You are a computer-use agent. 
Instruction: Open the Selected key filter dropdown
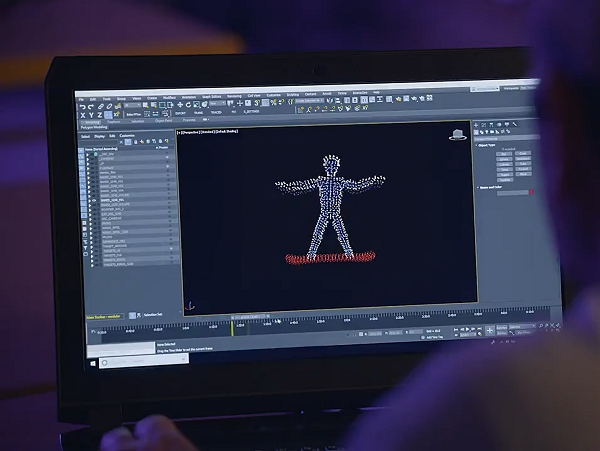pyautogui.click(x=522, y=327)
